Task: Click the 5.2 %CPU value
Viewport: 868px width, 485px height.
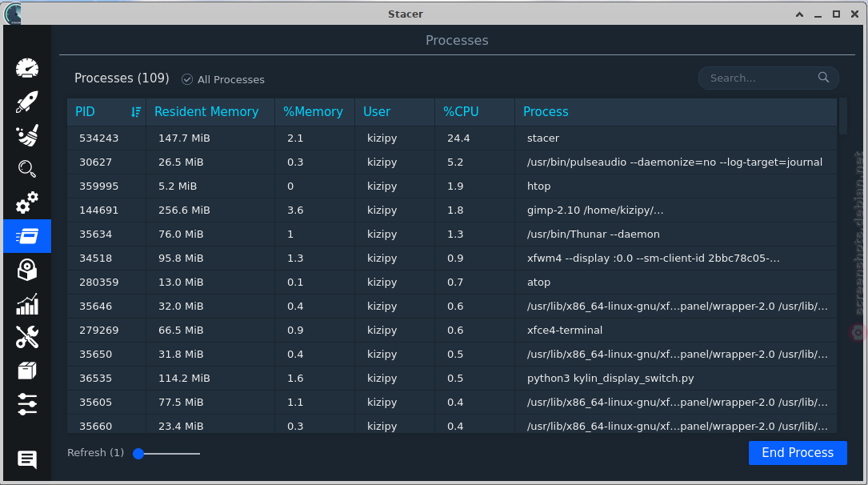Action: pyautogui.click(x=455, y=162)
